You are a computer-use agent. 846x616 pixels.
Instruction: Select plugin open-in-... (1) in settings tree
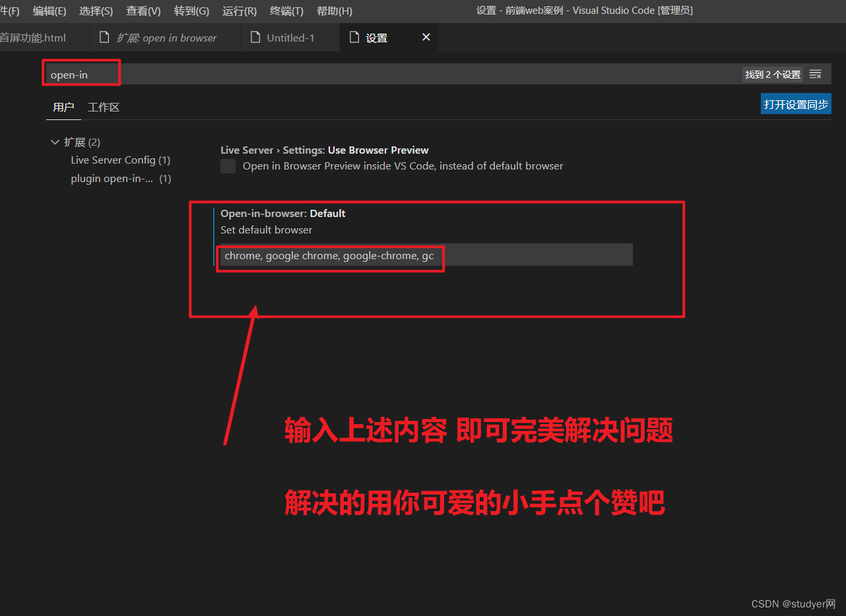tap(121, 179)
